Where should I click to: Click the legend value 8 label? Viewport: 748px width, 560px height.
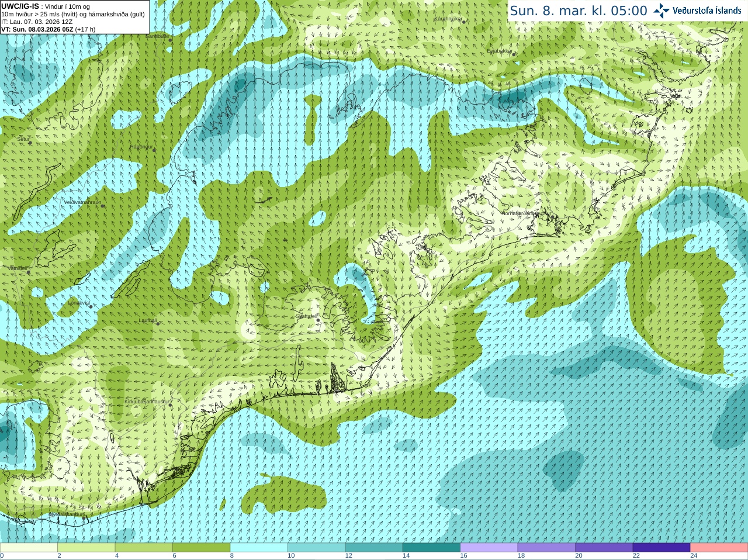point(231,556)
